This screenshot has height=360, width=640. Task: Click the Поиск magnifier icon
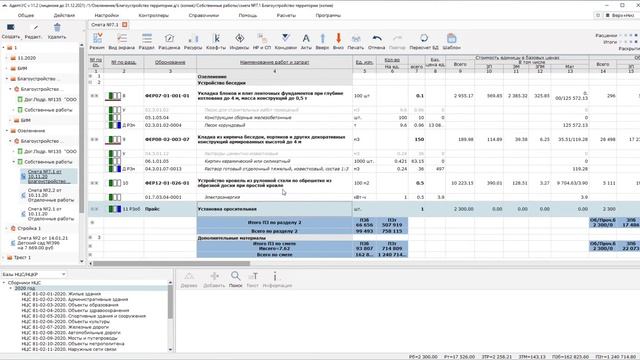tap(236, 276)
